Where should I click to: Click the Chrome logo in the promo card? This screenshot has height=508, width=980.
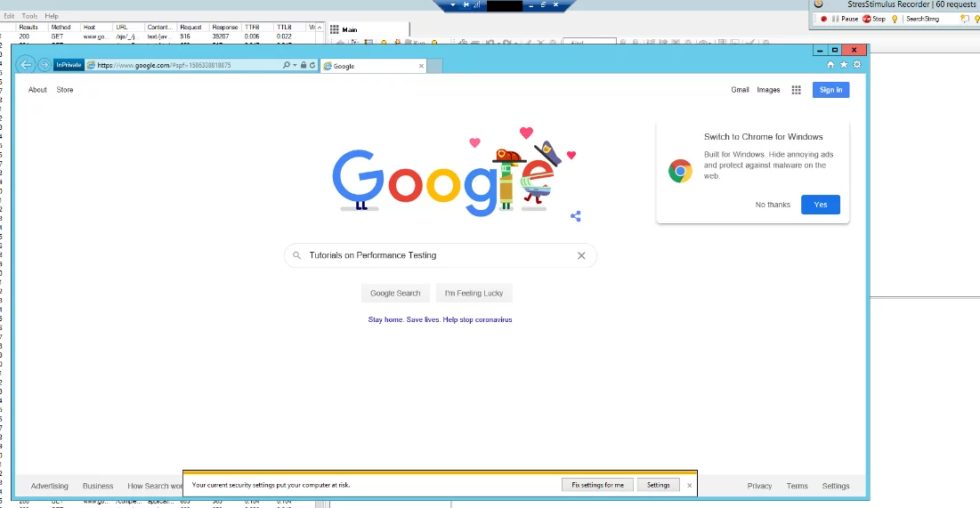(680, 171)
